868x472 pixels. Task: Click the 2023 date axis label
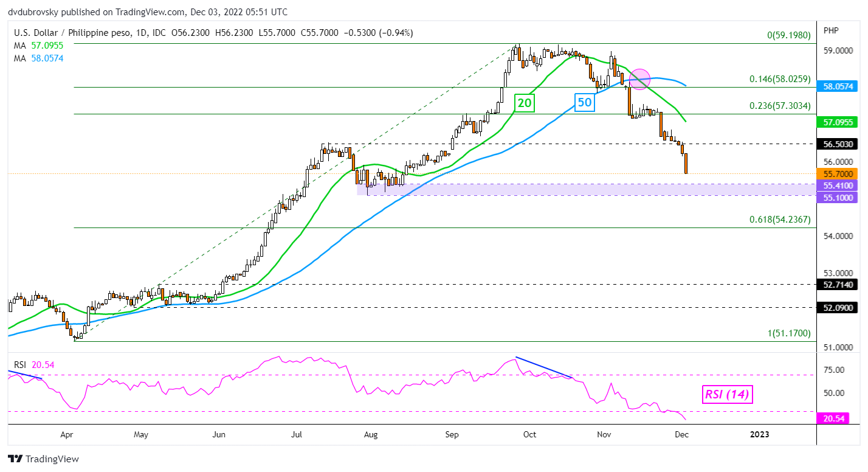click(x=760, y=434)
